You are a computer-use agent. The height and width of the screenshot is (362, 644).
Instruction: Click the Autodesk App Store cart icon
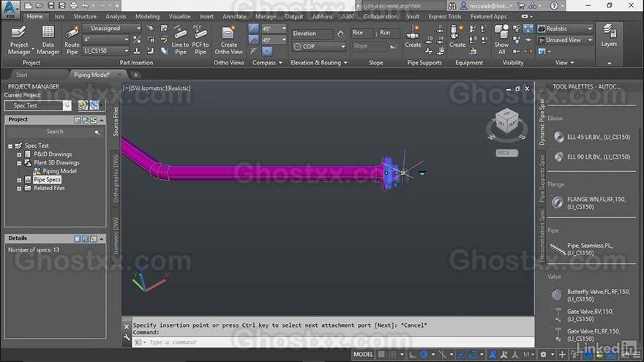click(x=521, y=6)
